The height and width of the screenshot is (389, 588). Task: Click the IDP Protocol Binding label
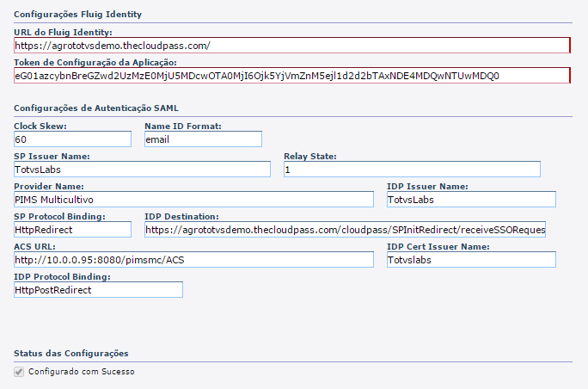click(x=62, y=276)
